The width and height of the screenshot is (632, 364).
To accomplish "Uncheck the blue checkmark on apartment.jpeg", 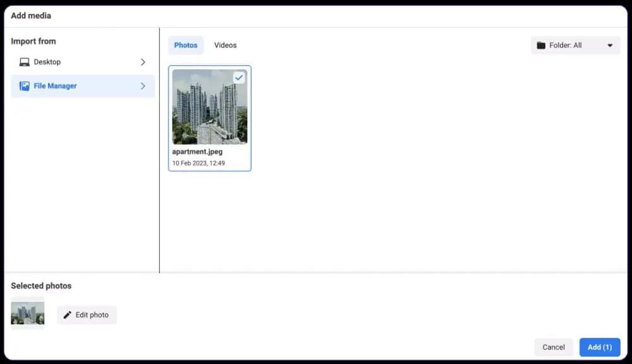I will [x=239, y=77].
